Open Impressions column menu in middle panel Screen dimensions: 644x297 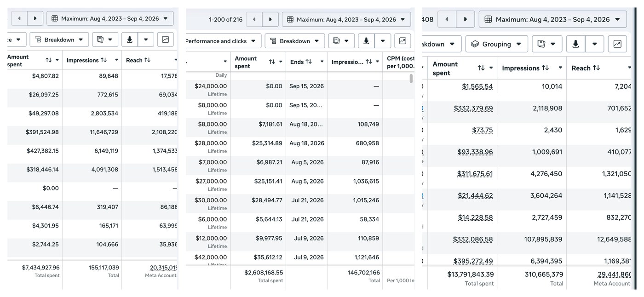point(377,62)
